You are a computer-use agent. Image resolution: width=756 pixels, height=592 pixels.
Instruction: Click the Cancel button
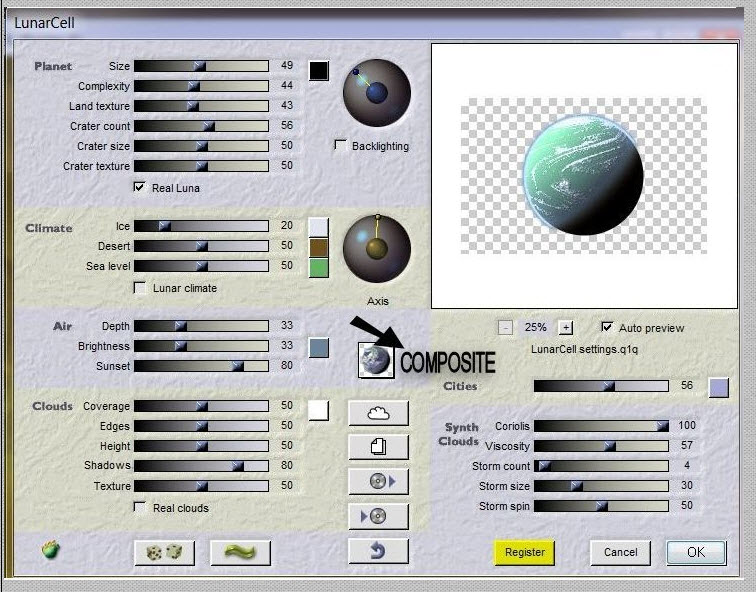coord(621,552)
